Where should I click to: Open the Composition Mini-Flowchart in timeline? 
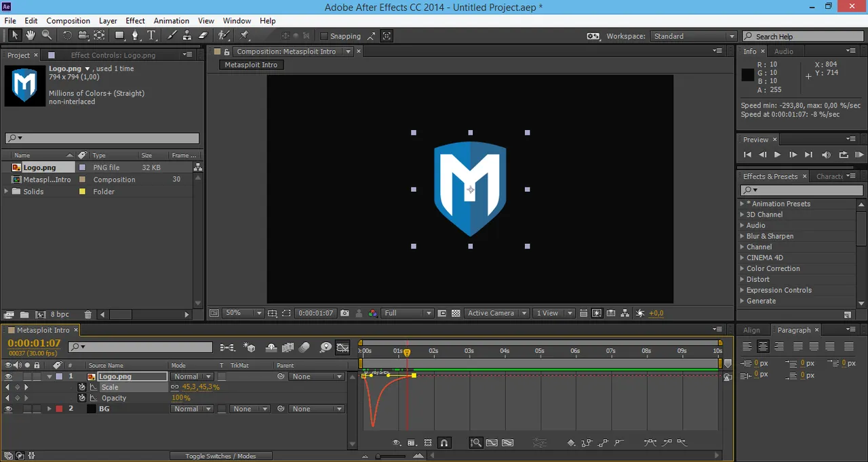coord(227,348)
